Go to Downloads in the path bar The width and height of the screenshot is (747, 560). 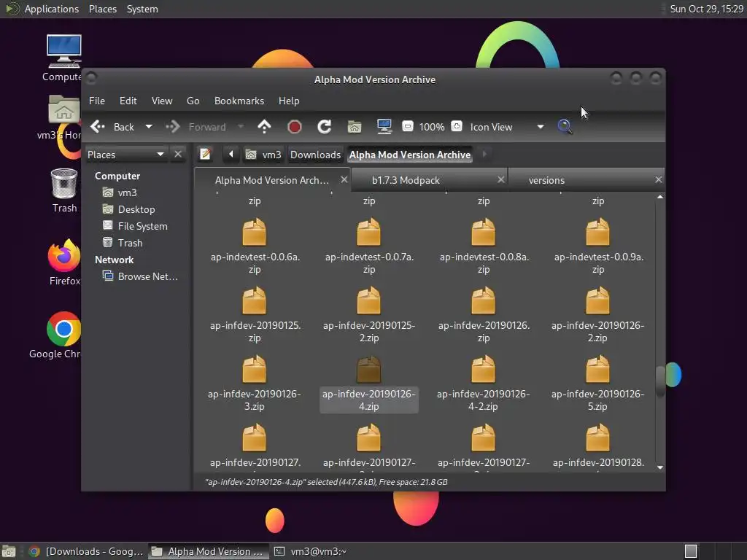pos(315,155)
